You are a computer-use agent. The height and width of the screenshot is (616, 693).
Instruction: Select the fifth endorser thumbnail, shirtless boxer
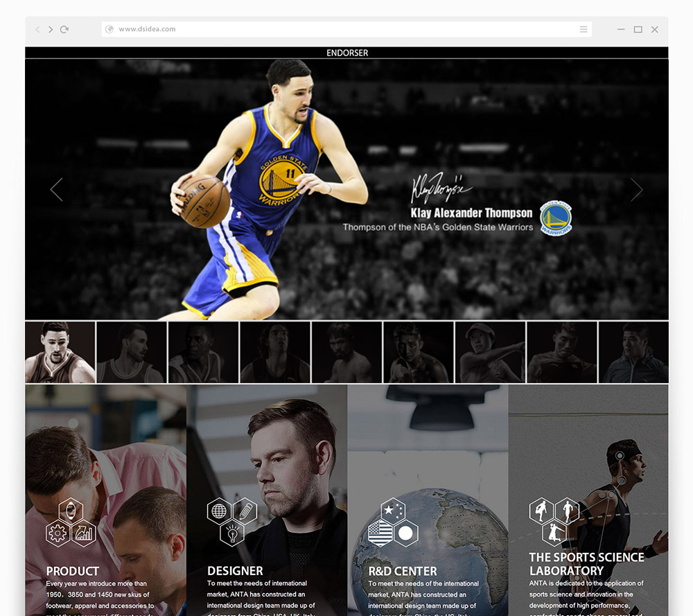tap(347, 352)
